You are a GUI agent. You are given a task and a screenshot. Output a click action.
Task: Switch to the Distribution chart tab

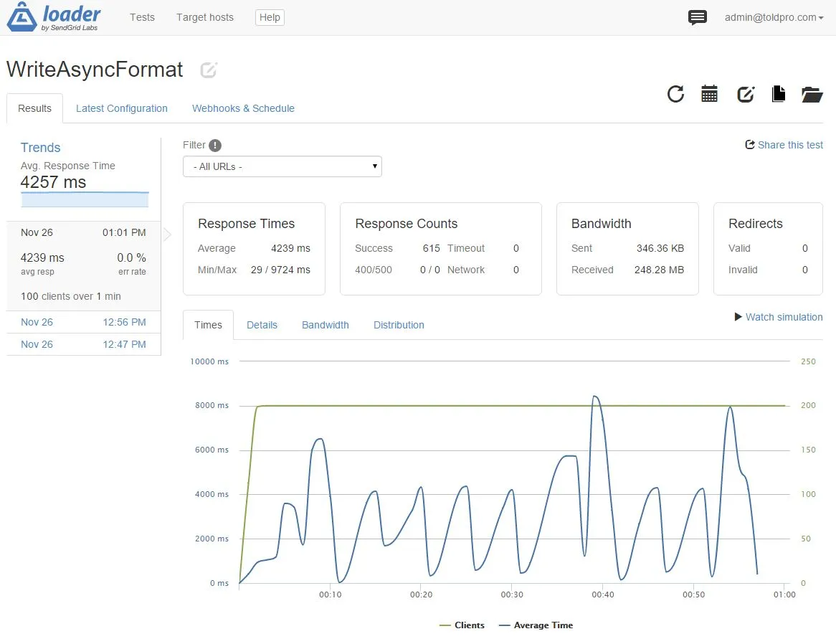point(399,325)
